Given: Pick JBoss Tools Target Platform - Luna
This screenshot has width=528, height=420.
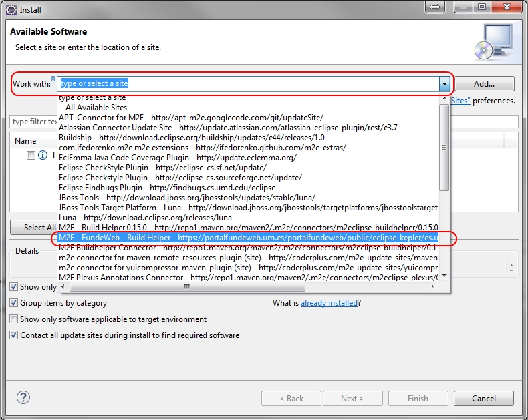Looking at the screenshot, I should 249,208.
